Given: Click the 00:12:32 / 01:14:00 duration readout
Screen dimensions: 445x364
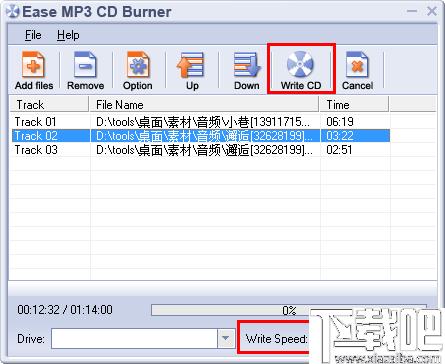Looking at the screenshot, I should pos(65,310).
